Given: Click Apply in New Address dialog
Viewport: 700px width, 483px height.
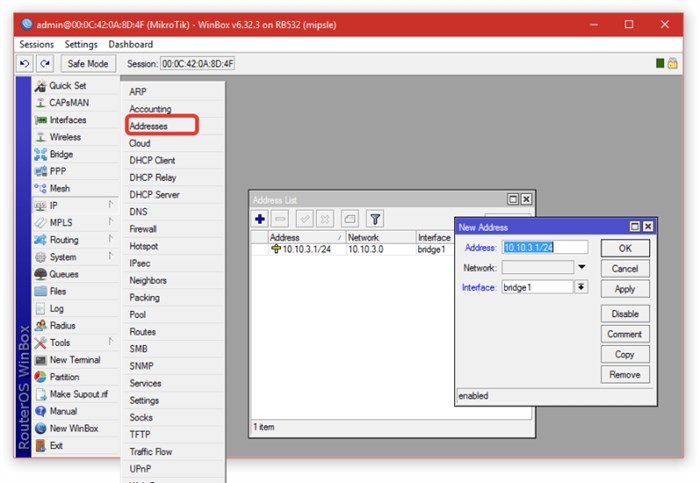Looking at the screenshot, I should pos(625,289).
